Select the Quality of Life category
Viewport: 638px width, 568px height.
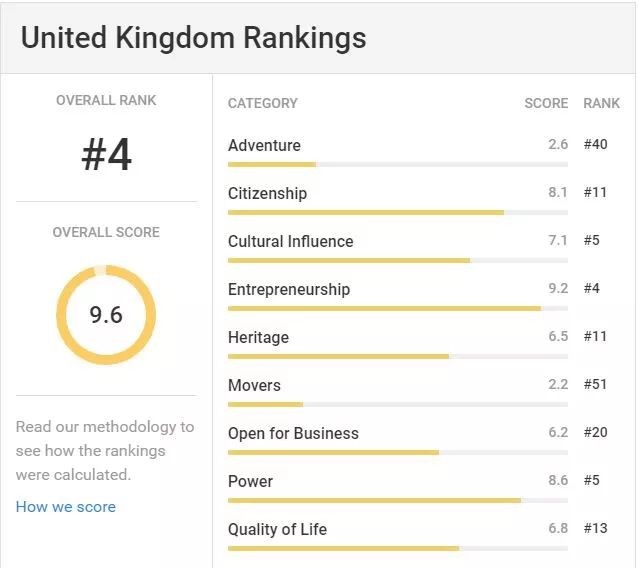coord(277,529)
